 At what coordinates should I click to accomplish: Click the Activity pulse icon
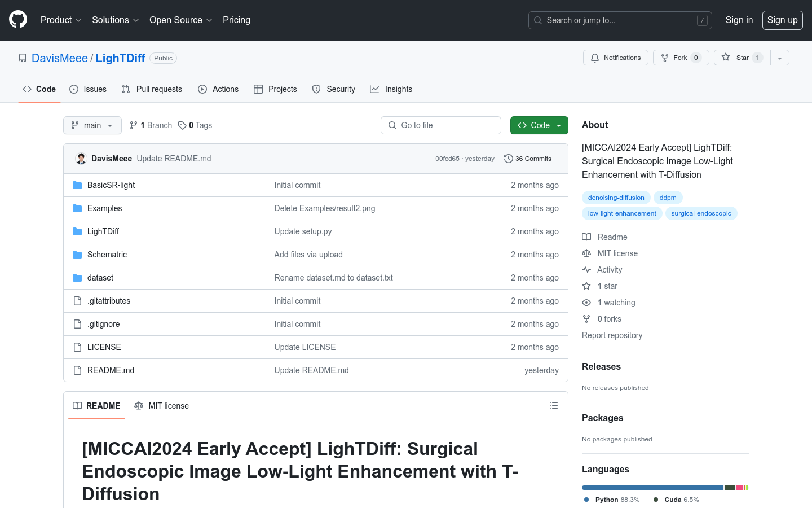point(586,270)
